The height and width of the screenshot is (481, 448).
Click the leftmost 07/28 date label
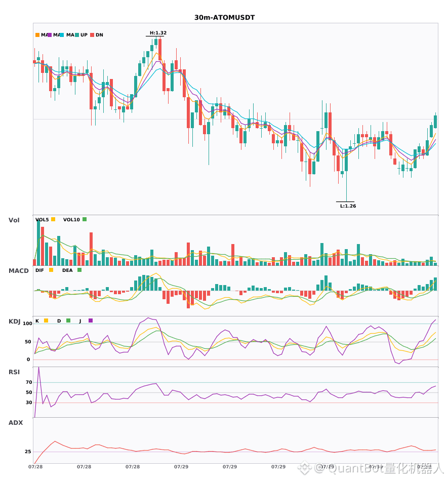(x=35, y=467)
